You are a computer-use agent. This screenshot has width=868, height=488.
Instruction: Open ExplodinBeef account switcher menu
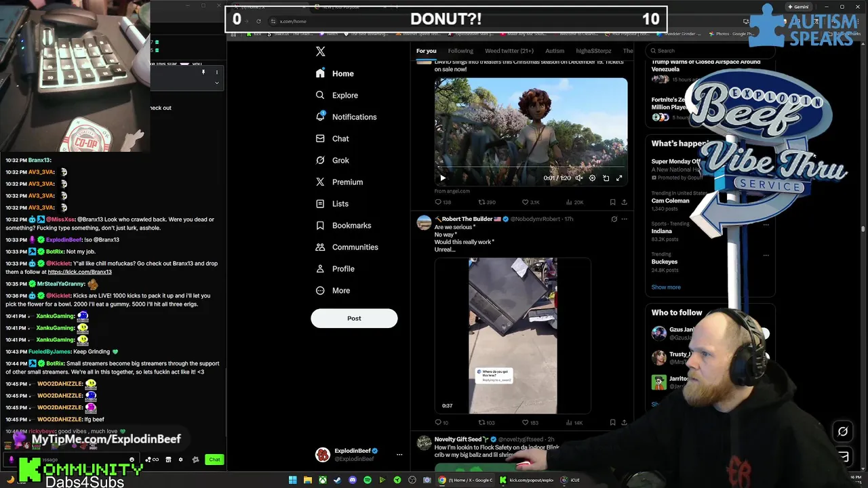pos(359,454)
